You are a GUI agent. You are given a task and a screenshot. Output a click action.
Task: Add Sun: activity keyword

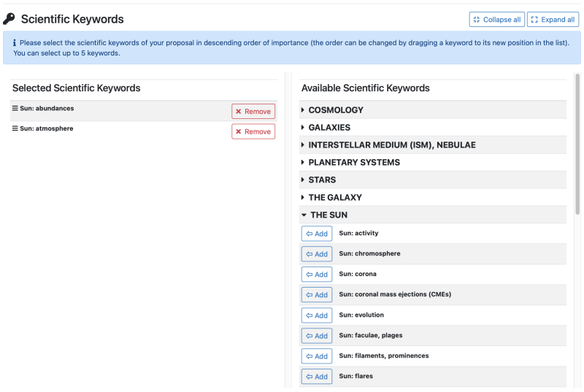tap(317, 234)
